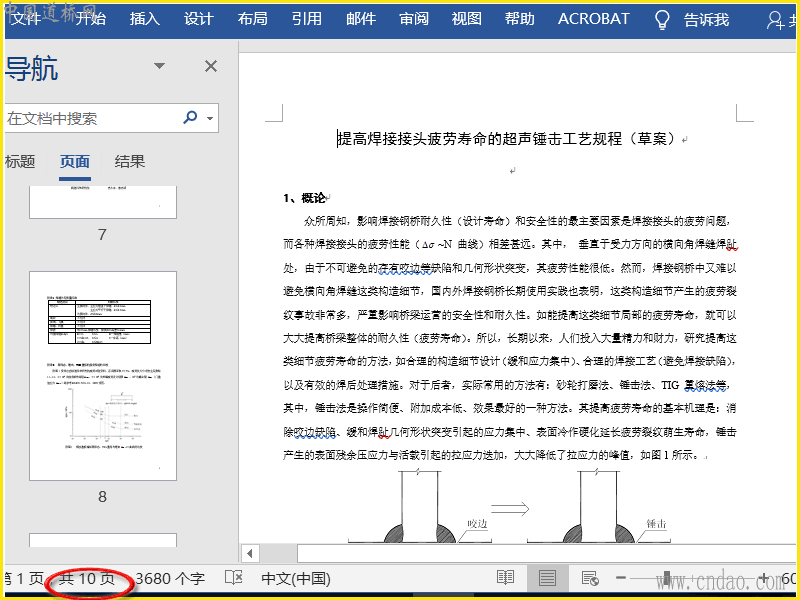The width and height of the screenshot is (800, 600).
Task: Select the ACROBAT ribbon tab
Action: pyautogui.click(x=593, y=19)
